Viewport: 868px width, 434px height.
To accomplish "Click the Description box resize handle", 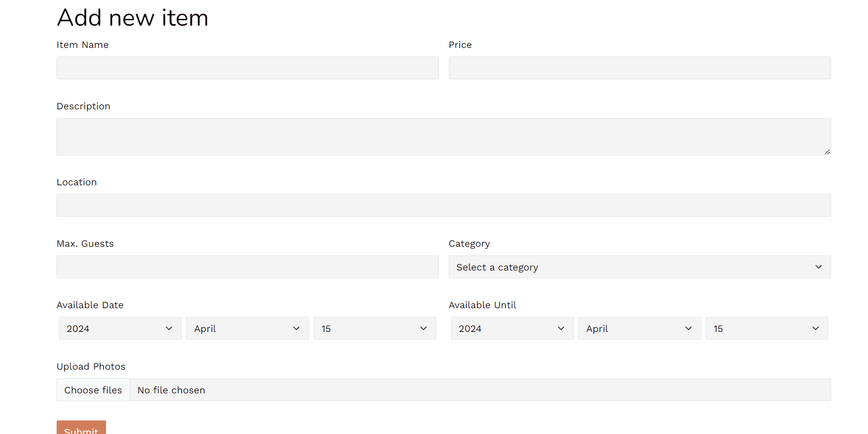I will 827,152.
